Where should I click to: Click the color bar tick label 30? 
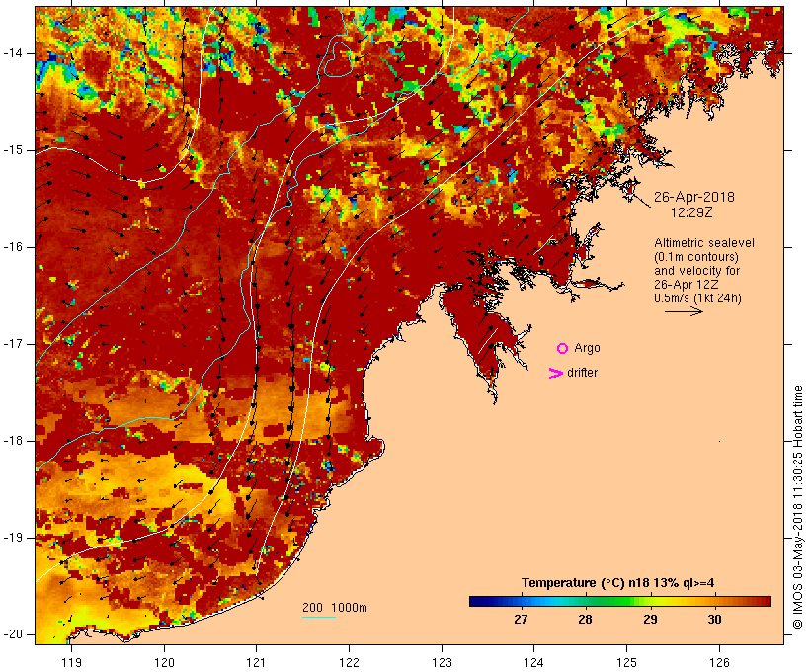pos(715,620)
